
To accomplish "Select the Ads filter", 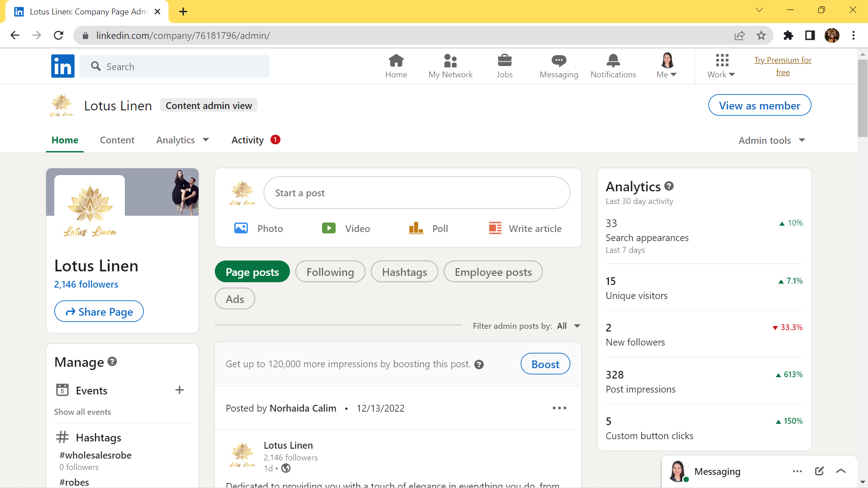I will pos(235,299).
